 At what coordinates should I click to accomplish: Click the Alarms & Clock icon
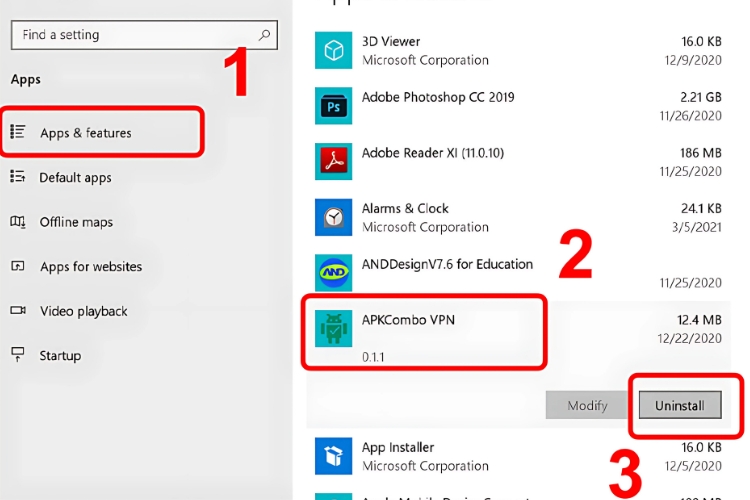point(333,217)
